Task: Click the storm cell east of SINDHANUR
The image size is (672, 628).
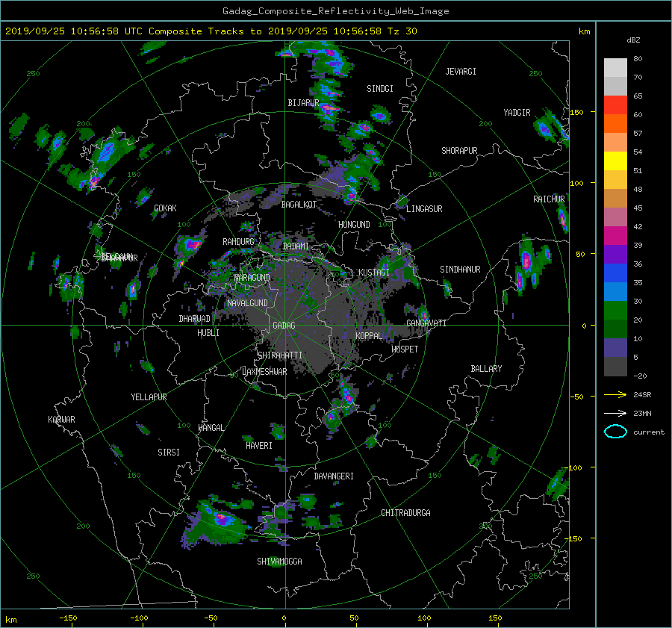Action: pyautogui.click(x=526, y=260)
